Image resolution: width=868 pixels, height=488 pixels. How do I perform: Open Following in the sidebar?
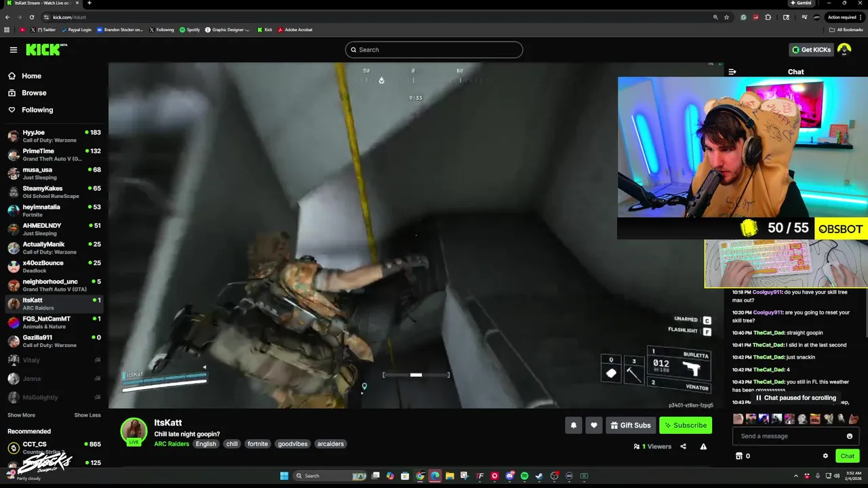31,110
